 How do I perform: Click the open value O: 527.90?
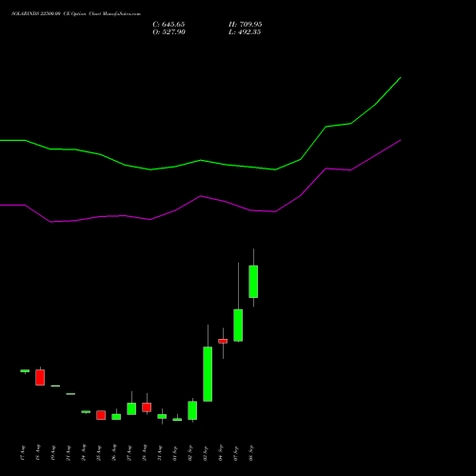(x=169, y=32)
